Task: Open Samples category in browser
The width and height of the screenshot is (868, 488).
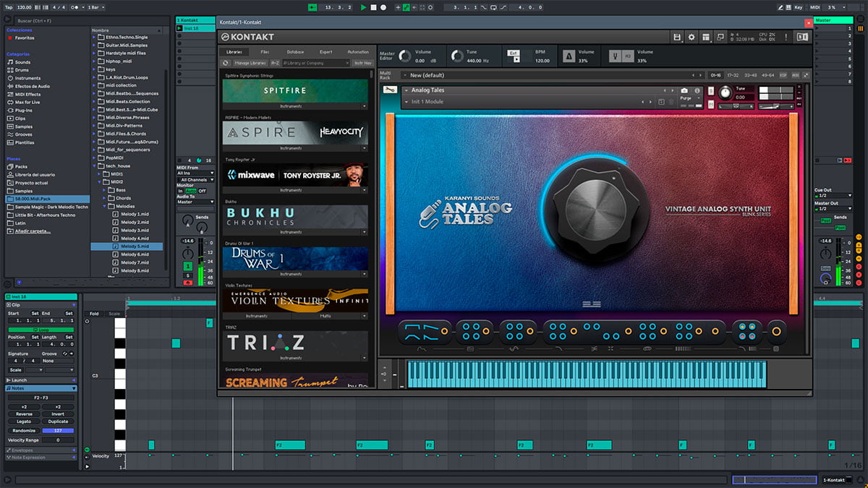Action: pyautogui.click(x=23, y=127)
